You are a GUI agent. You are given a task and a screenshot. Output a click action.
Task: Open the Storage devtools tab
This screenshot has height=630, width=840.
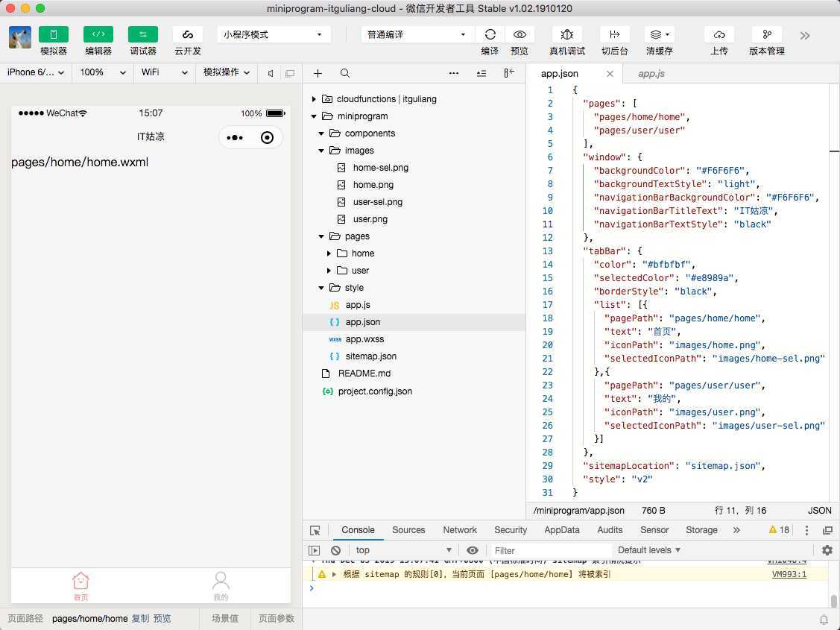(x=701, y=530)
